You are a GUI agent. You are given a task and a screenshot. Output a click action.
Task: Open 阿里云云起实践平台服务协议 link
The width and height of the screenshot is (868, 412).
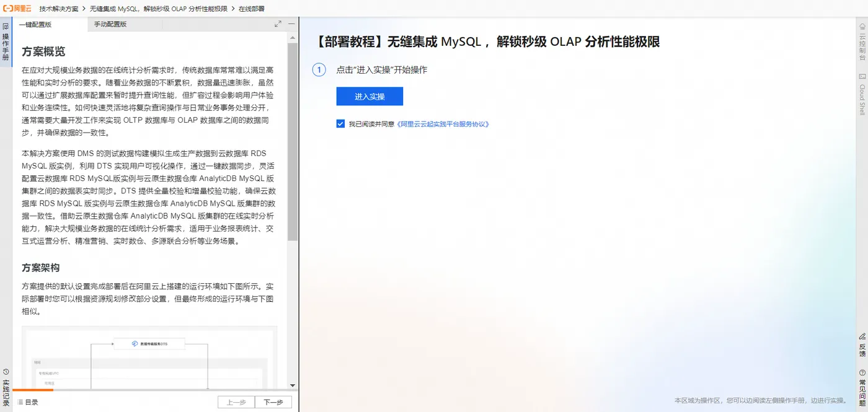coord(443,124)
